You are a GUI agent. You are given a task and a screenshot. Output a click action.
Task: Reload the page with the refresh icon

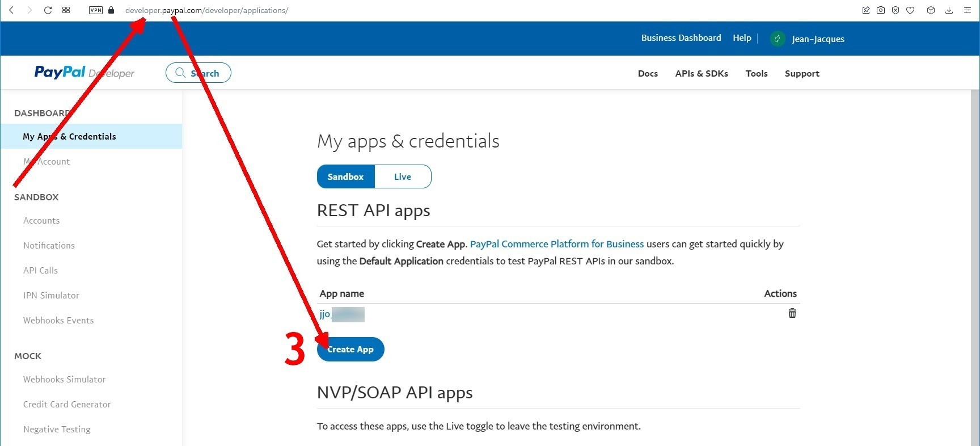(48, 10)
